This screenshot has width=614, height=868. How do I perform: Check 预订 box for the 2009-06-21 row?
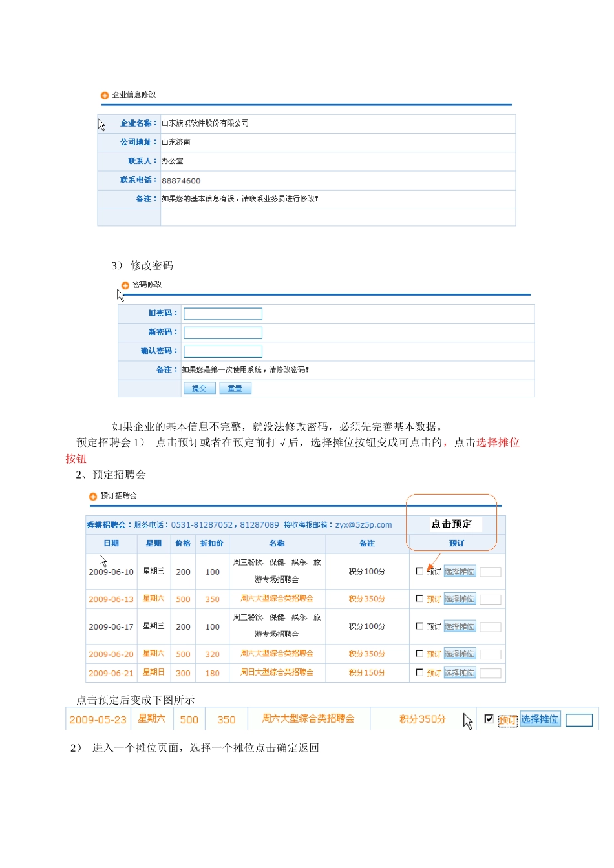pyautogui.click(x=419, y=672)
